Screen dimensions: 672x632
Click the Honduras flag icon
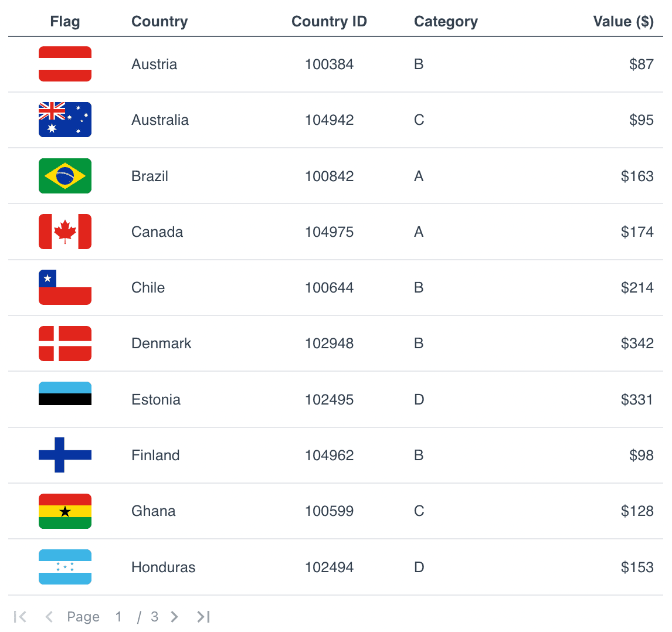(x=65, y=567)
